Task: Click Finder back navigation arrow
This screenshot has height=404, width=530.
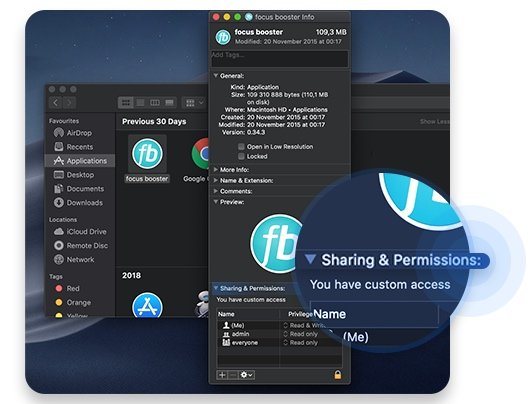Action: pyautogui.click(x=56, y=102)
